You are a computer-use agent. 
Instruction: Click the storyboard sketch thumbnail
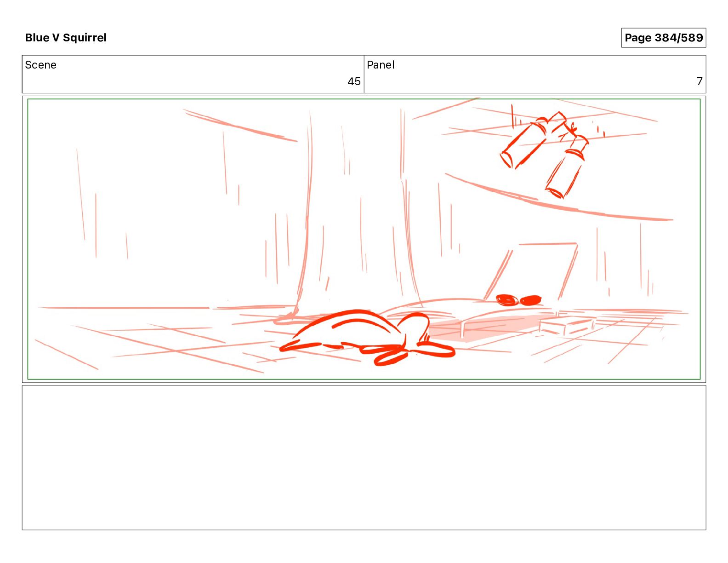coord(364,239)
